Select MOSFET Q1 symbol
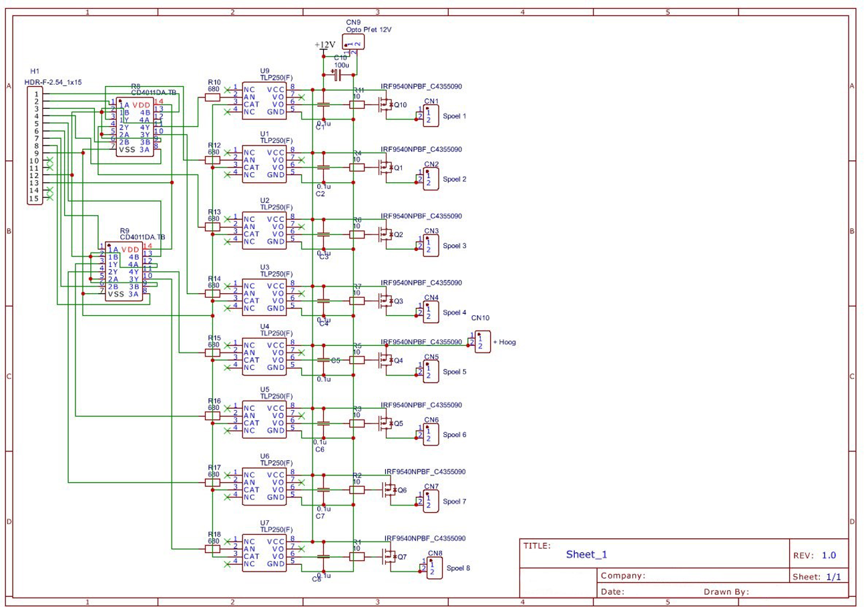Screen dimensions: 868x607 pos(386,168)
